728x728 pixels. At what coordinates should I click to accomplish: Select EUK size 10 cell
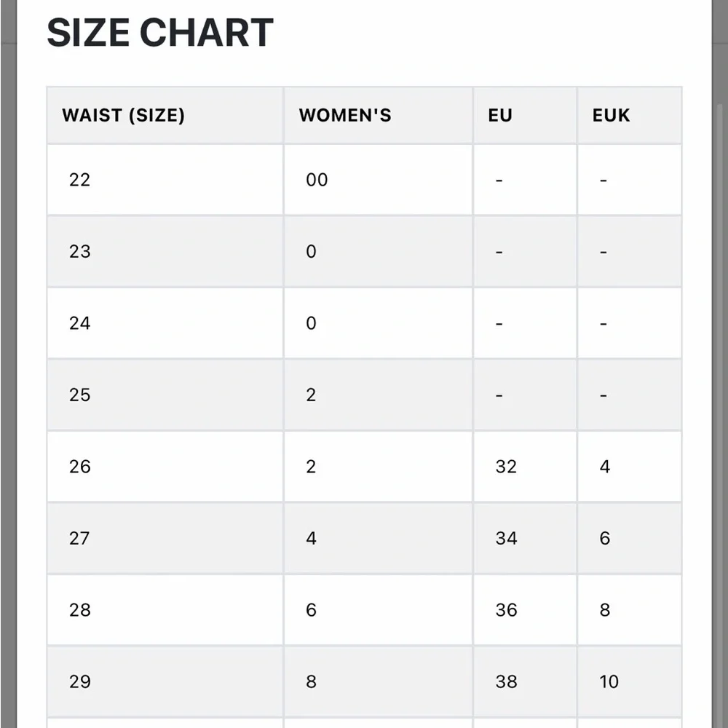pyautogui.click(x=629, y=681)
